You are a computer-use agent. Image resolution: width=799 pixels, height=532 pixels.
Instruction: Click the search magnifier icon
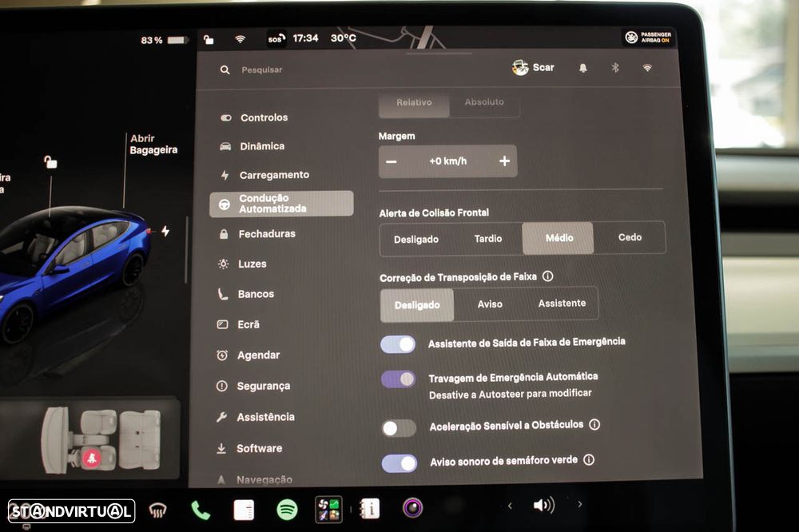(x=225, y=69)
